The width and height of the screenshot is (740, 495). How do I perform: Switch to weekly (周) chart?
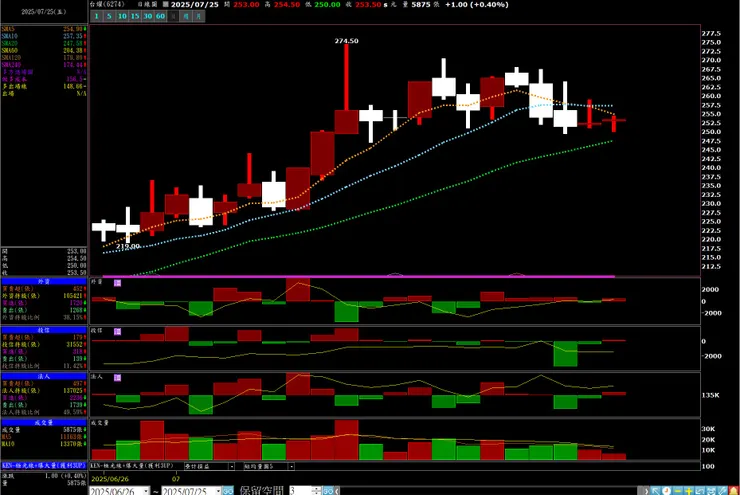(186, 16)
